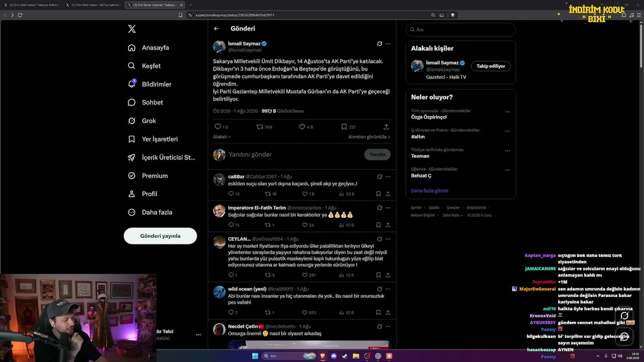Viewport: 644px width, 362px height.
Task: Click the Takip ediliyor button
Action: coord(491,66)
